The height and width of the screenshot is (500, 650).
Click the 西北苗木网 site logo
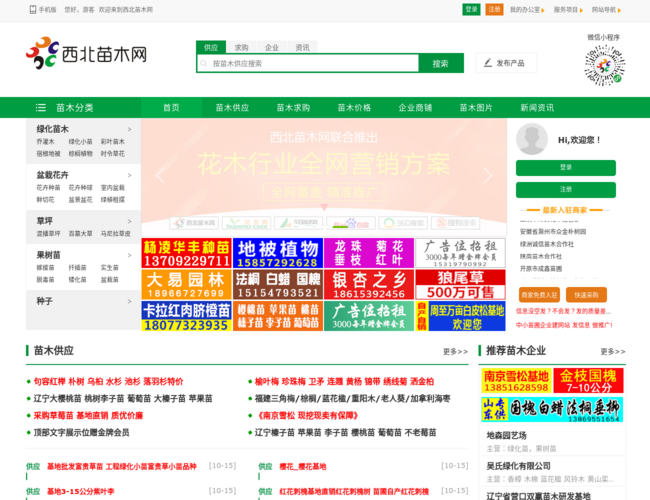click(86, 53)
